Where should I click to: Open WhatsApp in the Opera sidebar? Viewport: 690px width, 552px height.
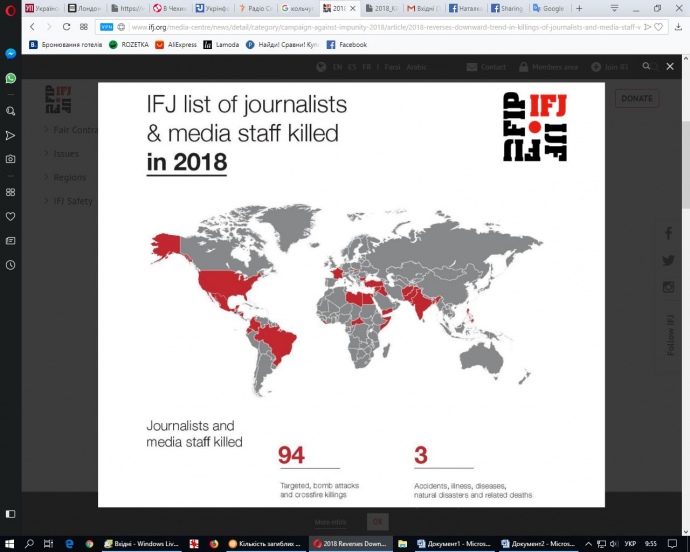[10, 78]
